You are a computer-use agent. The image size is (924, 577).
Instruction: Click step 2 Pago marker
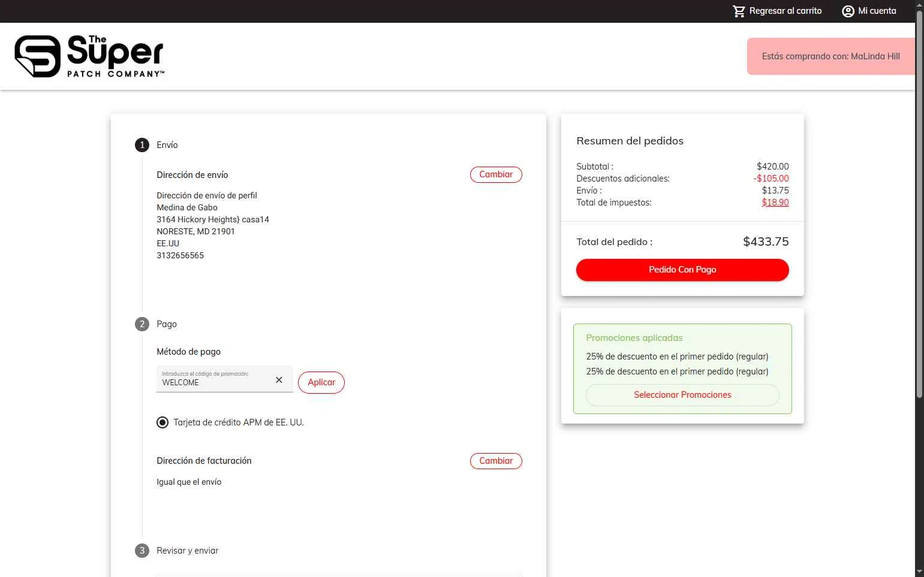[142, 324]
